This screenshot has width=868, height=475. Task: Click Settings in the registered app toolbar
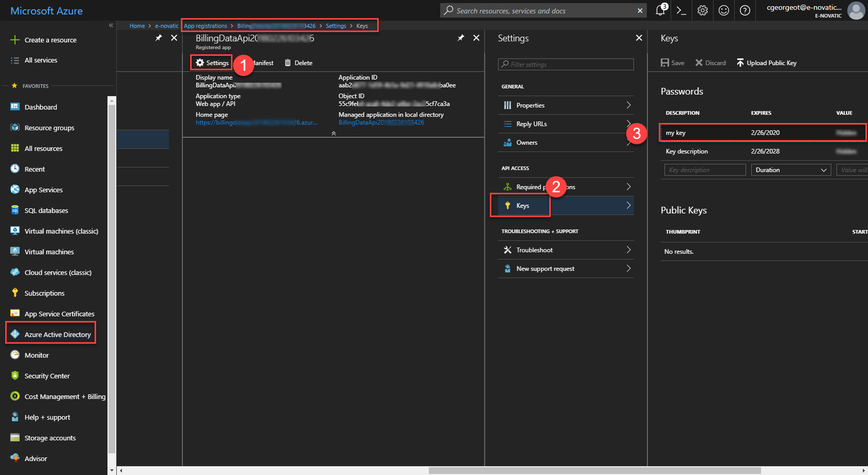[x=212, y=63]
